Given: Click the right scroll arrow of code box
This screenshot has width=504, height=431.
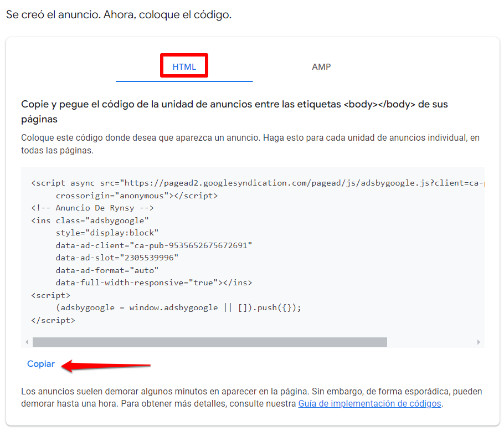Looking at the screenshot, I should click(479, 342).
